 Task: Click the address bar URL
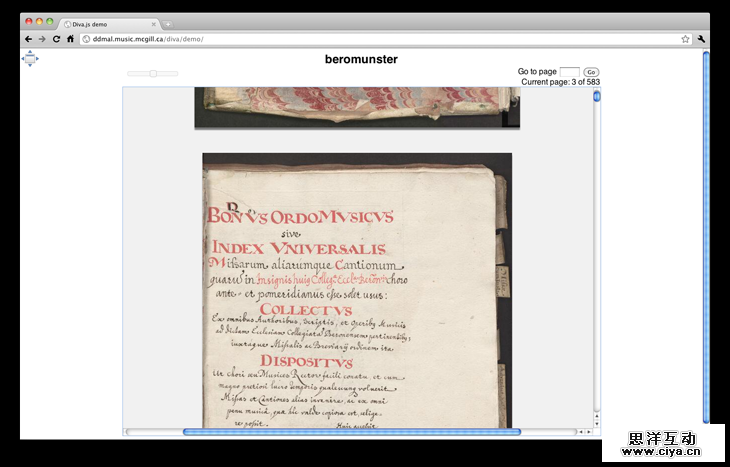[148, 39]
